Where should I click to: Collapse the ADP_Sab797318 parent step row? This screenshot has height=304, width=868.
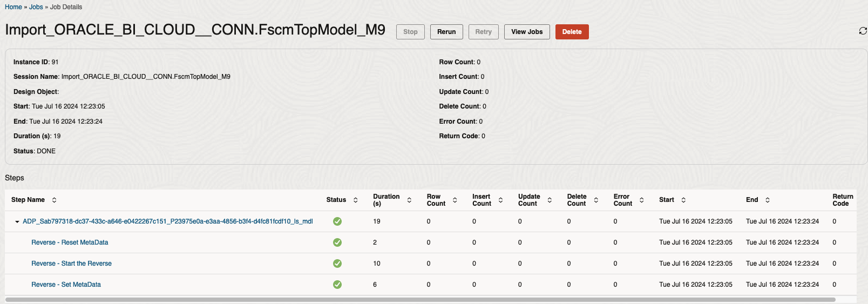[17, 222]
